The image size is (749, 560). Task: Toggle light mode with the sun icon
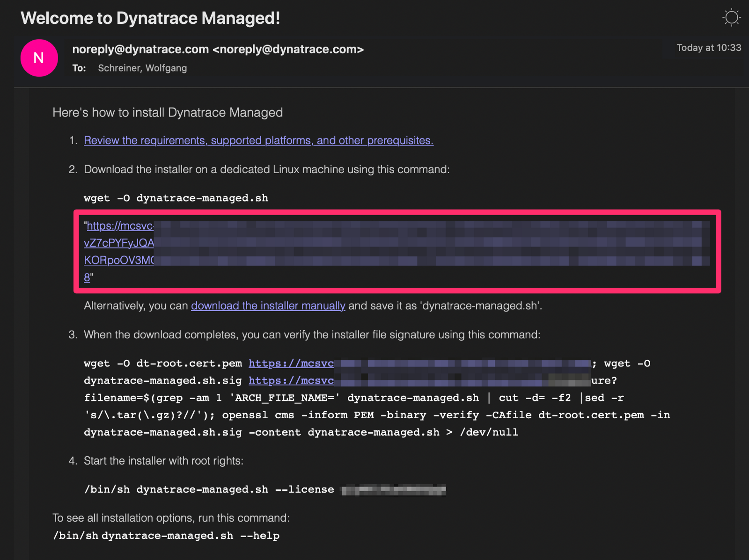pyautogui.click(x=731, y=18)
